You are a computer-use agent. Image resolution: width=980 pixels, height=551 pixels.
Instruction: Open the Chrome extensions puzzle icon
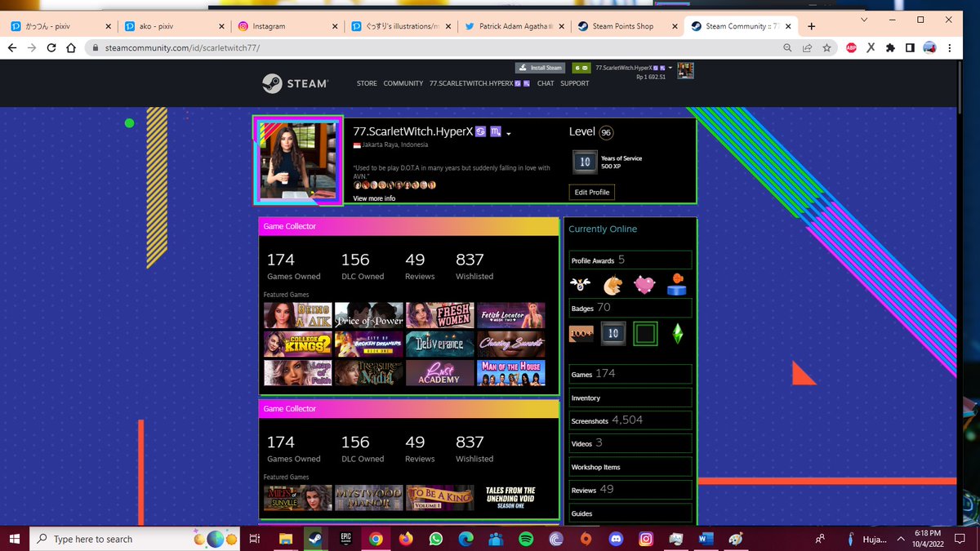point(890,48)
